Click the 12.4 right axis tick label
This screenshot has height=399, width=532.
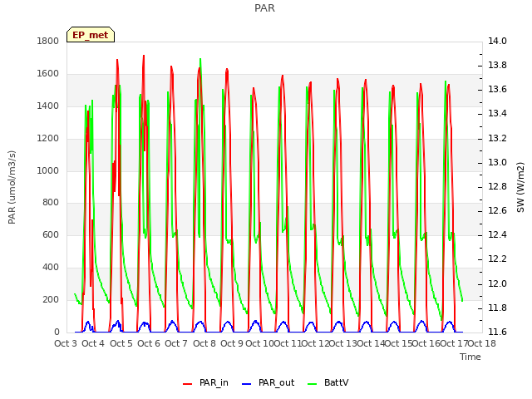pyautogui.click(x=497, y=235)
